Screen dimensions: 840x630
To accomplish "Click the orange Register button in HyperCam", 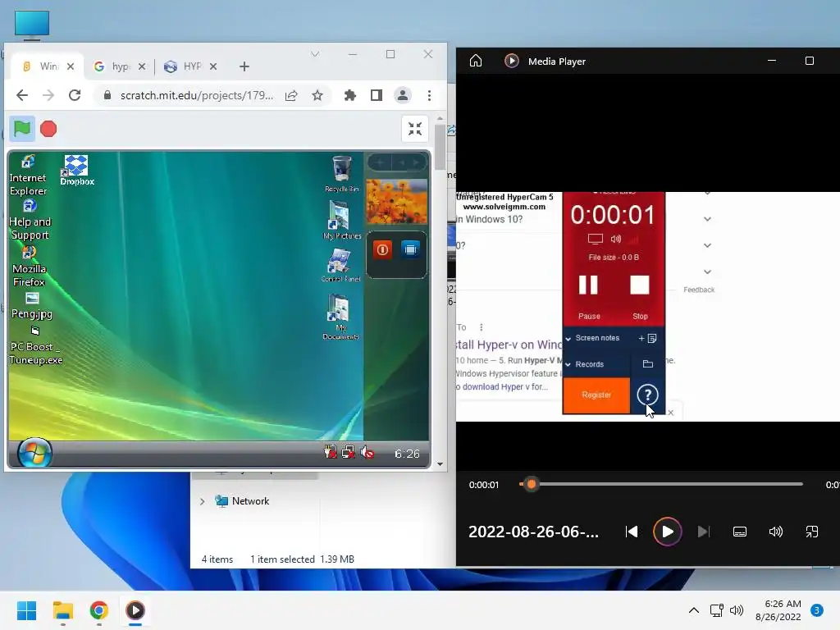I will (596, 395).
